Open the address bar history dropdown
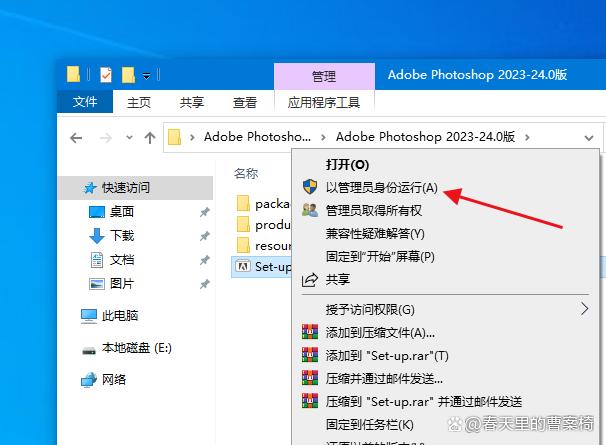The width and height of the screenshot is (606, 445). (x=589, y=138)
